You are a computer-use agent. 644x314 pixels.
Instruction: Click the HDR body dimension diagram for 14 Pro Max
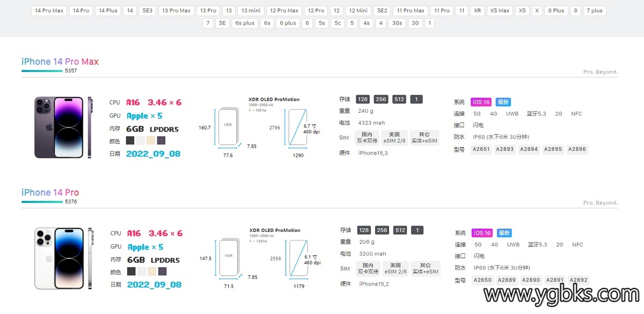(x=228, y=126)
